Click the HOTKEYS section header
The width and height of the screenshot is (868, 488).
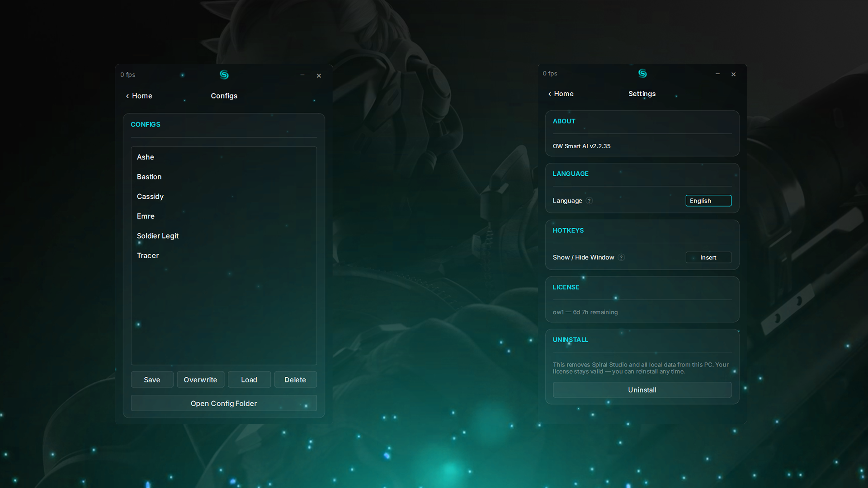[568, 230]
